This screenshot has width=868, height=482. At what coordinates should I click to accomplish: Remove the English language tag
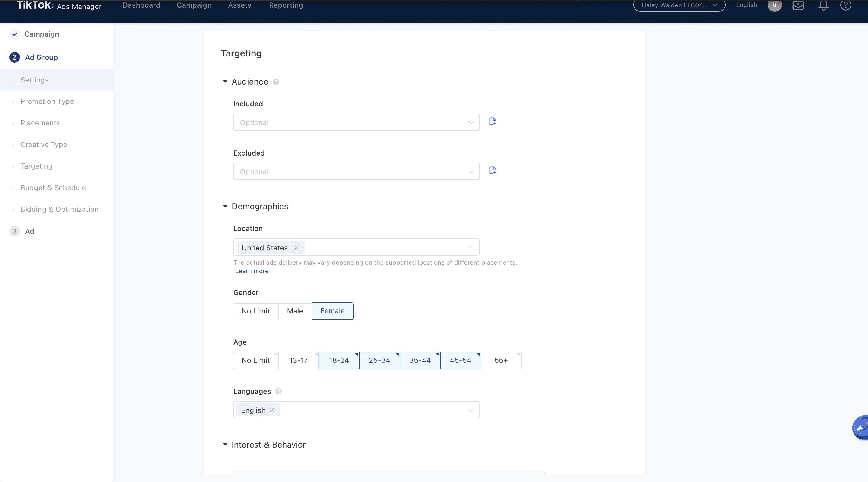coord(271,410)
